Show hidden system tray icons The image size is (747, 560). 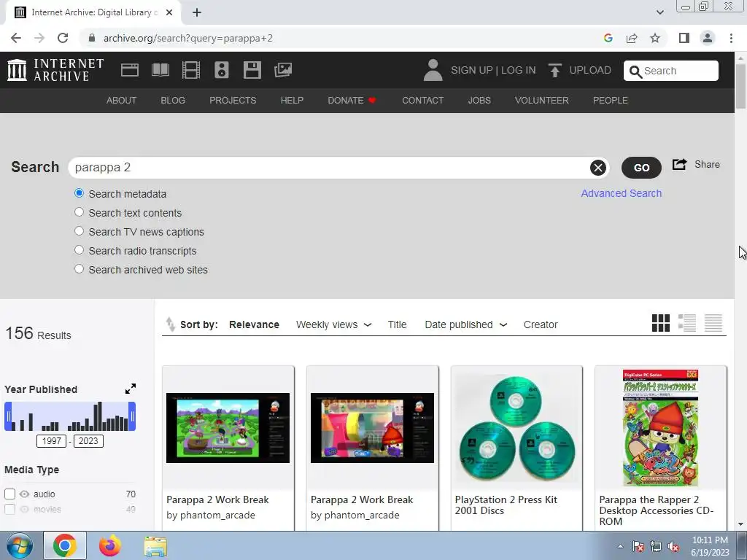[620, 546]
